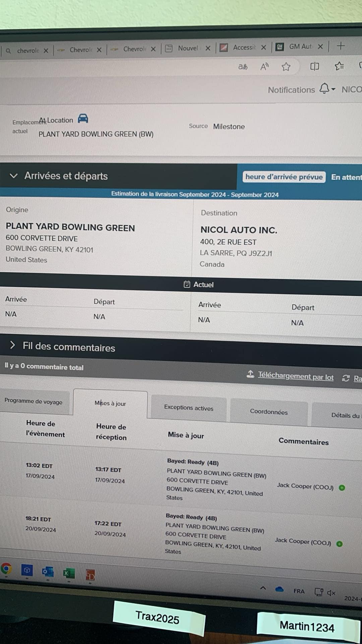
Task: Toggle split screen view icon
Action: 314,66
